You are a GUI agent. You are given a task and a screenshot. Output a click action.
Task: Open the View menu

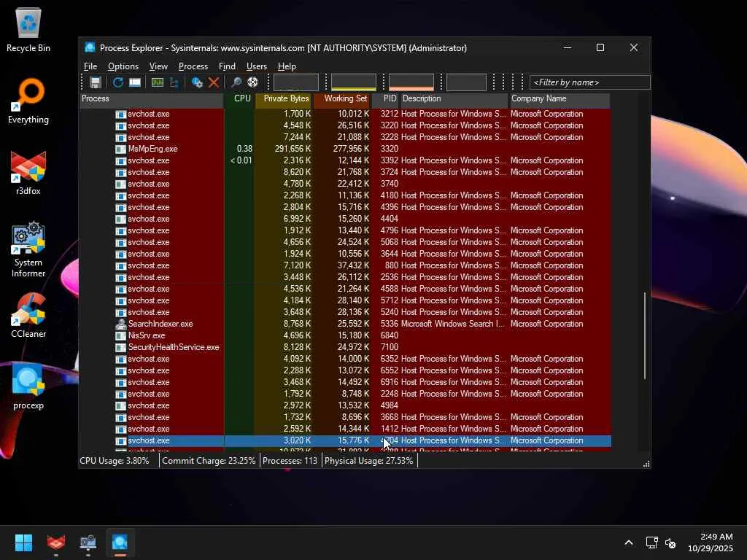(x=158, y=66)
